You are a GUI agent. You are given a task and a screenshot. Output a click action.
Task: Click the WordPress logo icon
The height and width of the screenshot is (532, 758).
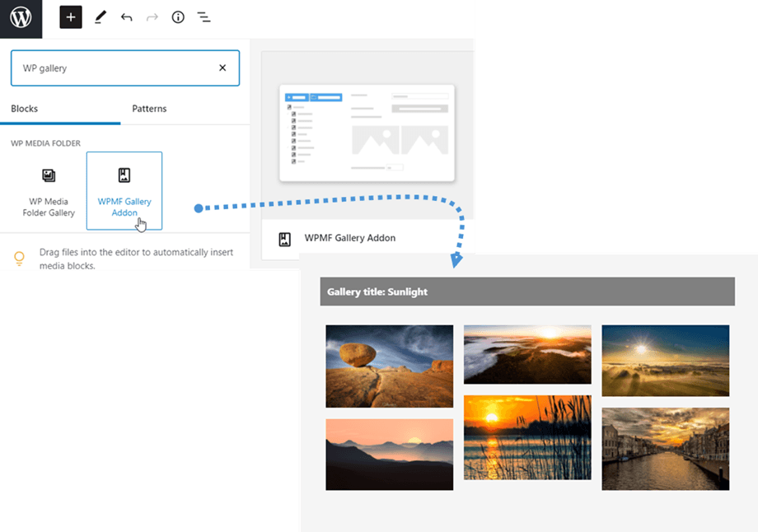tap(21, 18)
